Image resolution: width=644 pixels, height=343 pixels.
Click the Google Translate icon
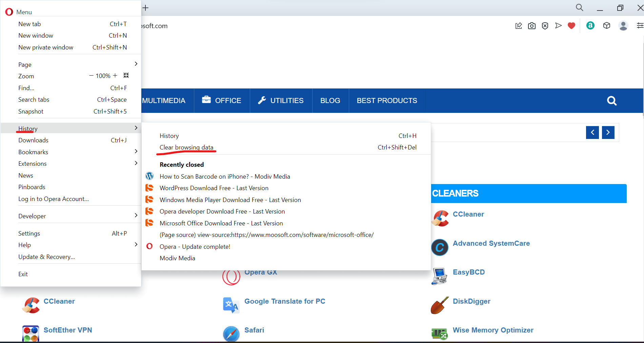coord(231,305)
